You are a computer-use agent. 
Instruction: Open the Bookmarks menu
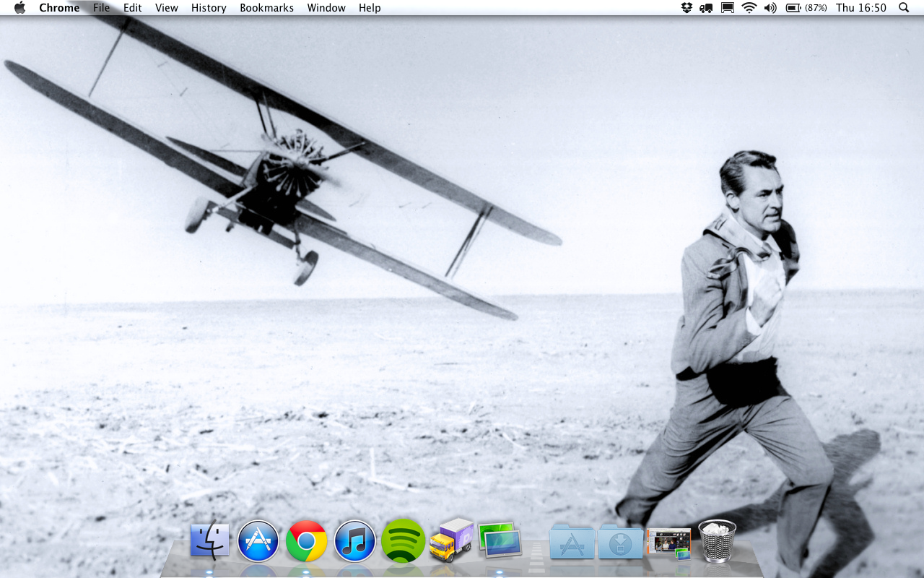click(266, 8)
